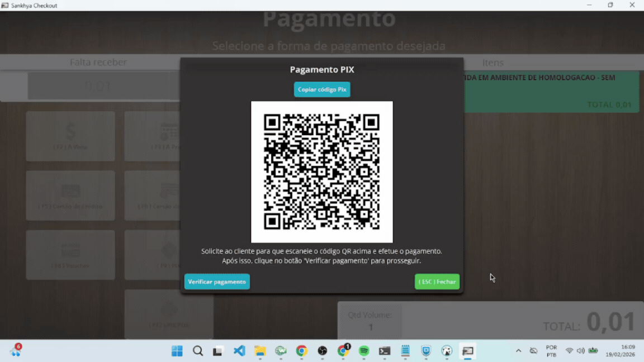Image resolution: width=644 pixels, height=362 pixels.
Task: Open OBS Studio from the taskbar
Action: coord(323,351)
